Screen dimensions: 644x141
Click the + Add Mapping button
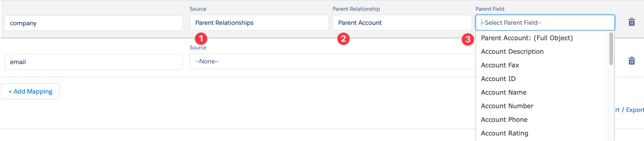click(x=30, y=91)
